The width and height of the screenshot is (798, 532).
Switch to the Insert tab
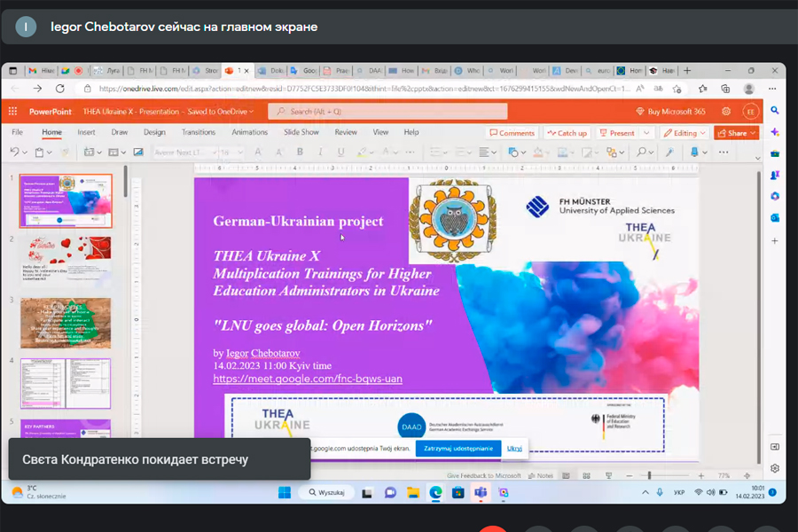click(x=86, y=132)
